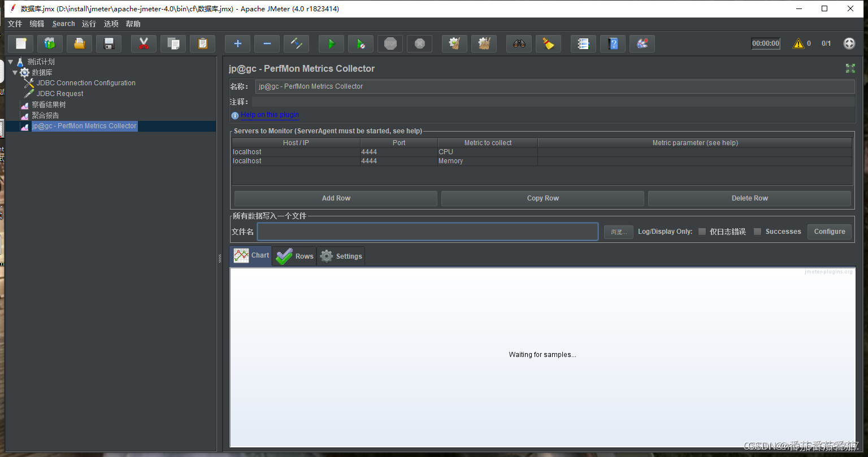Click the Configure button
868x457 pixels.
(x=830, y=232)
